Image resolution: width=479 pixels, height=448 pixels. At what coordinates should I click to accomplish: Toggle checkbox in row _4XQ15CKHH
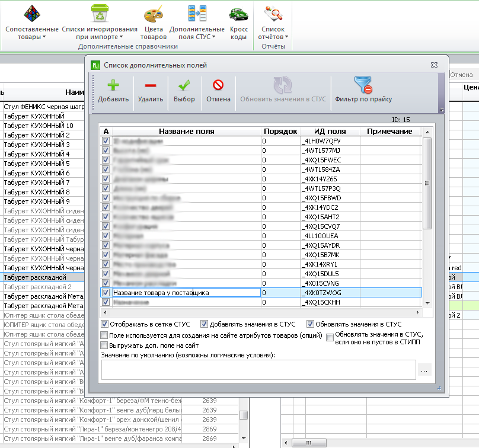pyautogui.click(x=106, y=302)
